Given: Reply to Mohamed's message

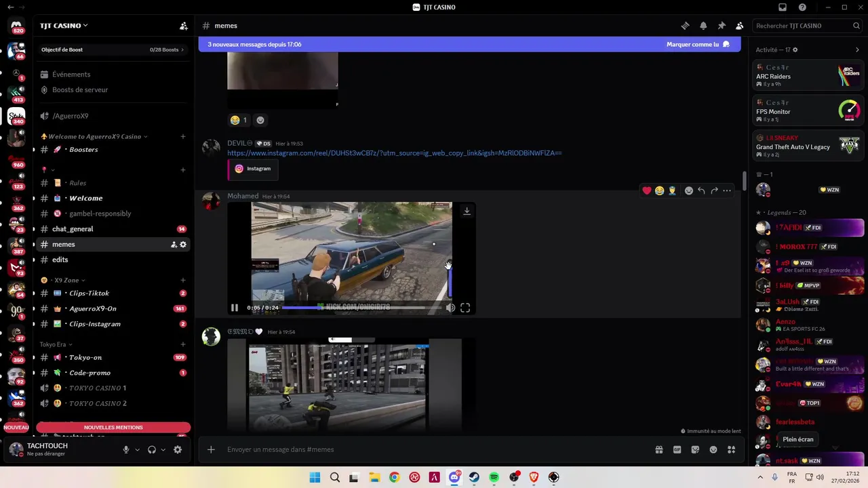Looking at the screenshot, I should [701, 190].
